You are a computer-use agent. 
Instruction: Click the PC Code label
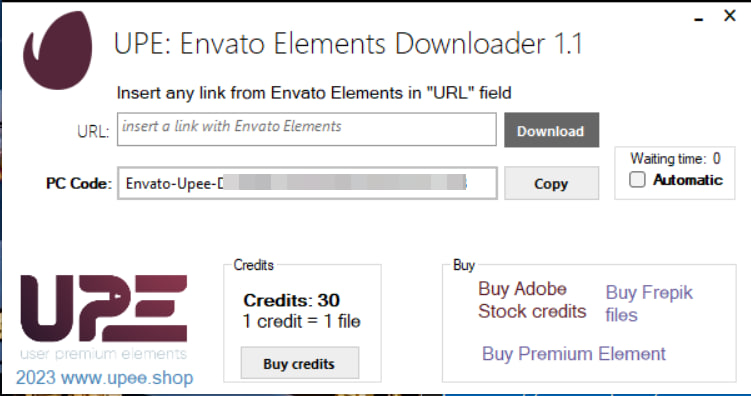[79, 183]
